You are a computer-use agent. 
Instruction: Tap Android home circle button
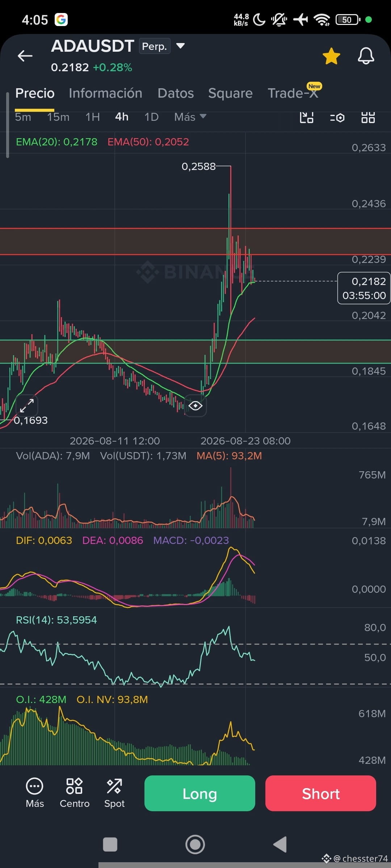click(x=195, y=844)
